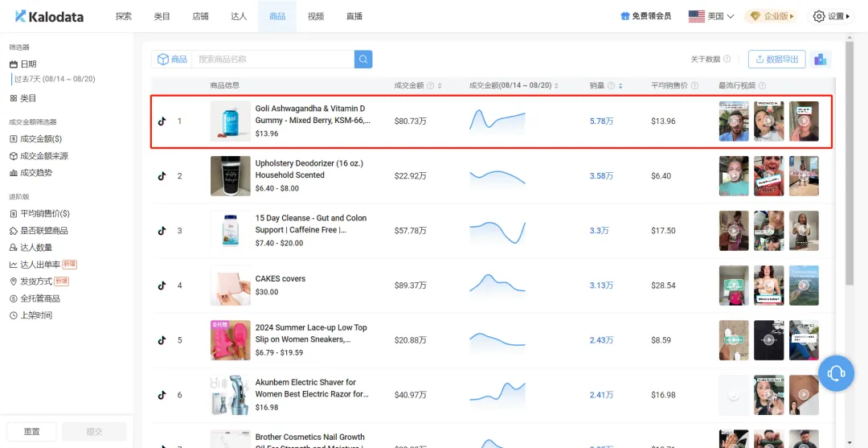
Task: Expand the 成交金额($) filter
Action: 36,139
